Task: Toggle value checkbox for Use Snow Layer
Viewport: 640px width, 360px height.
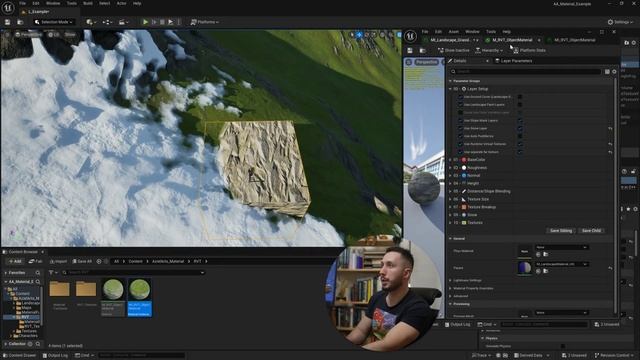Action: [520, 128]
